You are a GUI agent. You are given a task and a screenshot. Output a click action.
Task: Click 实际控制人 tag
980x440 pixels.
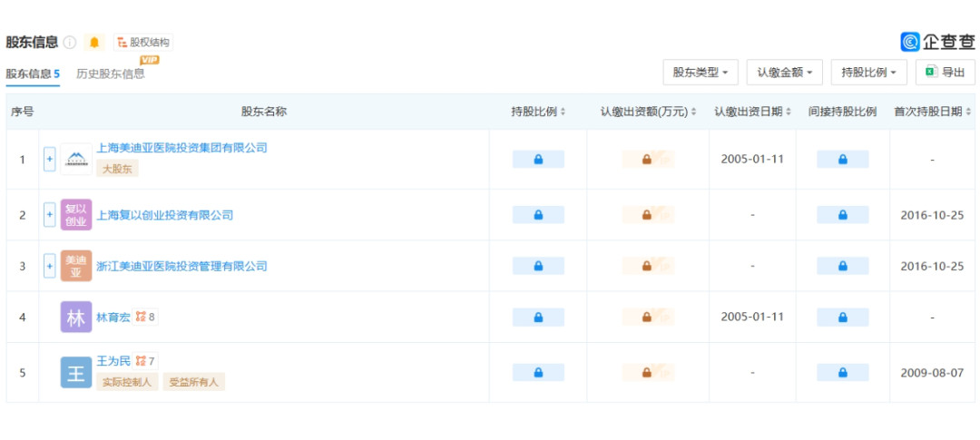(127, 382)
